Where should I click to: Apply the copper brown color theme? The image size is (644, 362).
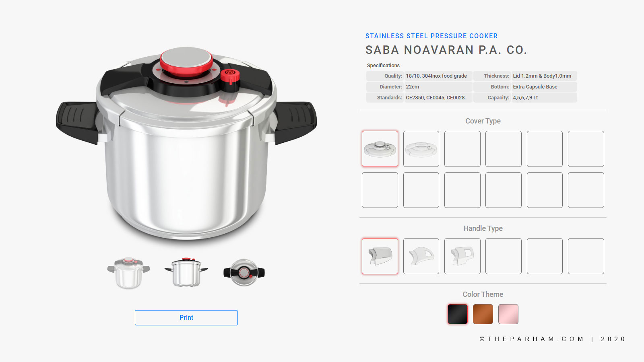pos(483,314)
